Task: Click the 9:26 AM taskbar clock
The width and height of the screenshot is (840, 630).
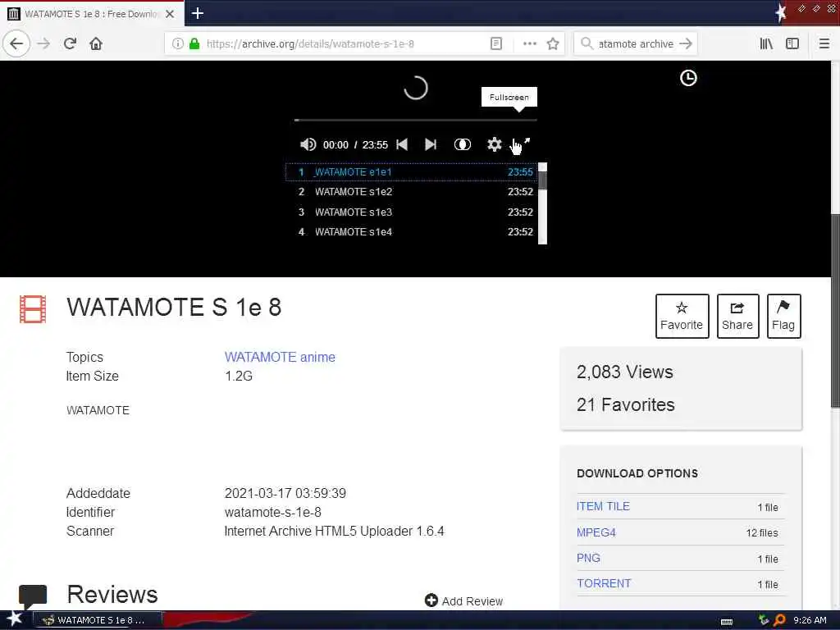Action: (810, 620)
